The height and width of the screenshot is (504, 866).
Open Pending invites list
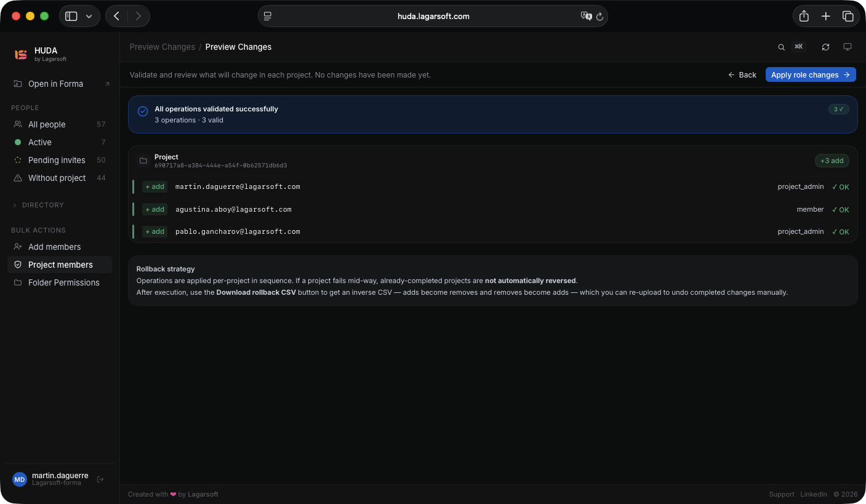(x=60, y=160)
